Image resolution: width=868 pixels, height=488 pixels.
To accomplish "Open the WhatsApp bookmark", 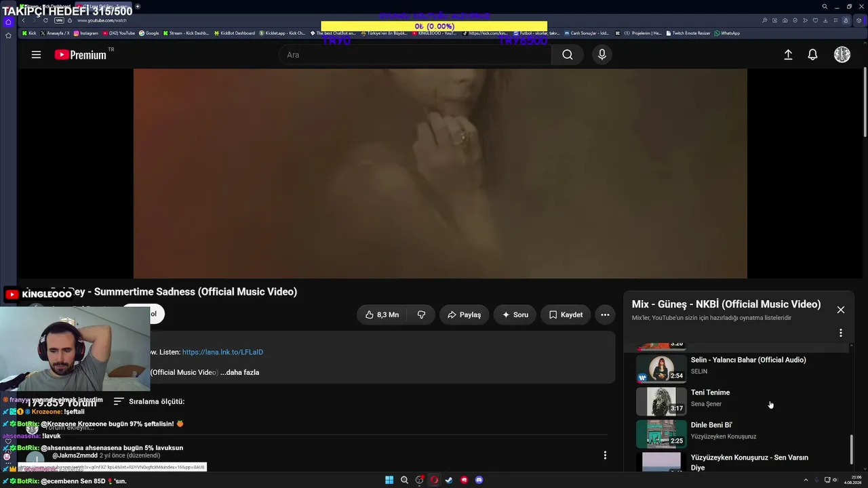I will 727,33.
